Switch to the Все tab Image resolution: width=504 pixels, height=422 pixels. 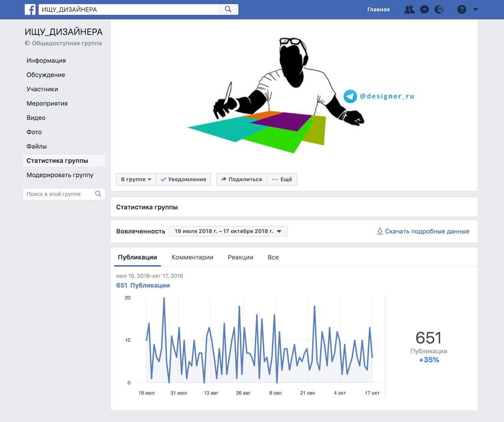tap(273, 257)
